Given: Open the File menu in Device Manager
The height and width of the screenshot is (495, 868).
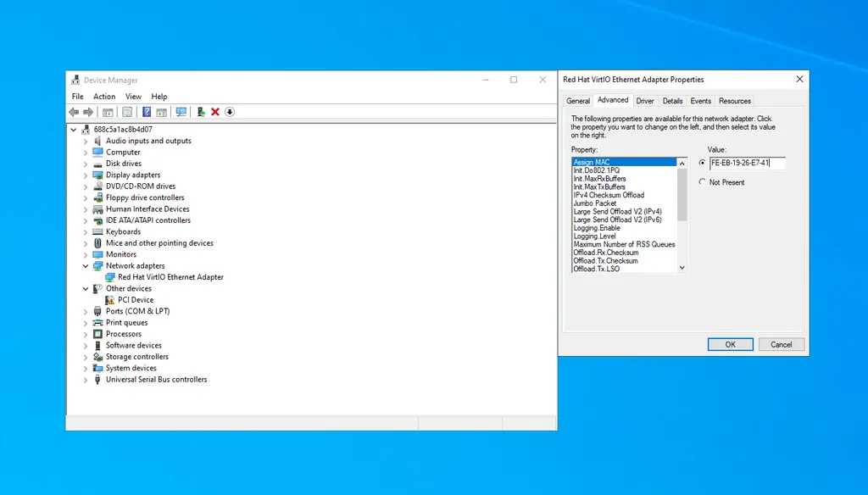Looking at the screenshot, I should pyautogui.click(x=77, y=97).
